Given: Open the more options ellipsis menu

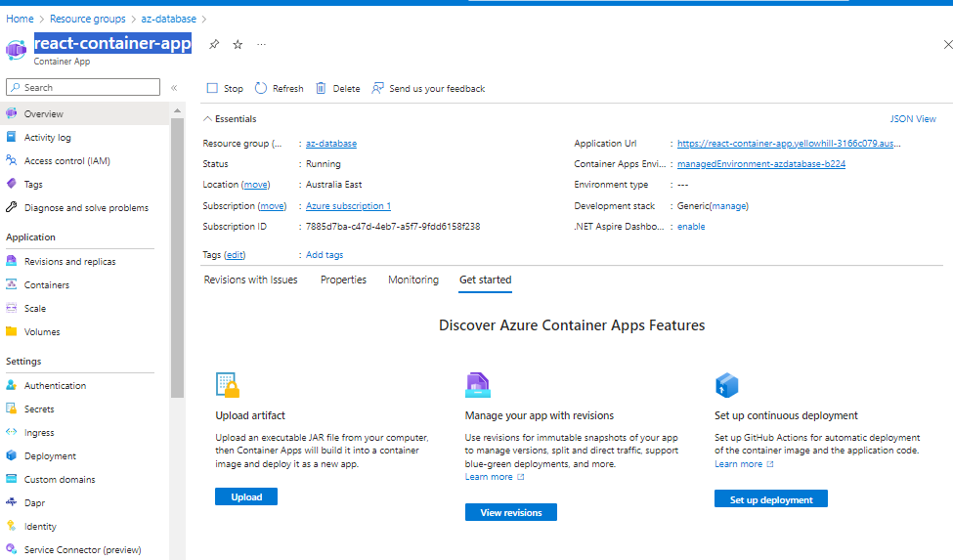Looking at the screenshot, I should point(261,44).
